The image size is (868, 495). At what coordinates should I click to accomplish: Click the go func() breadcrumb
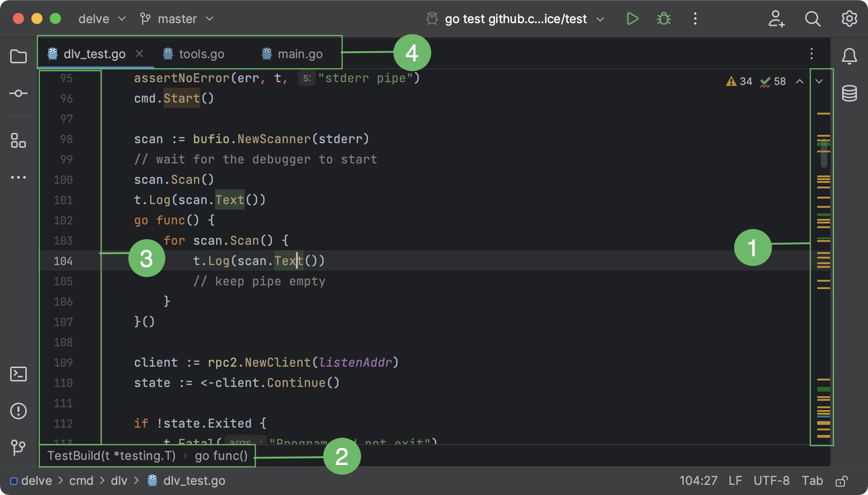point(221,456)
